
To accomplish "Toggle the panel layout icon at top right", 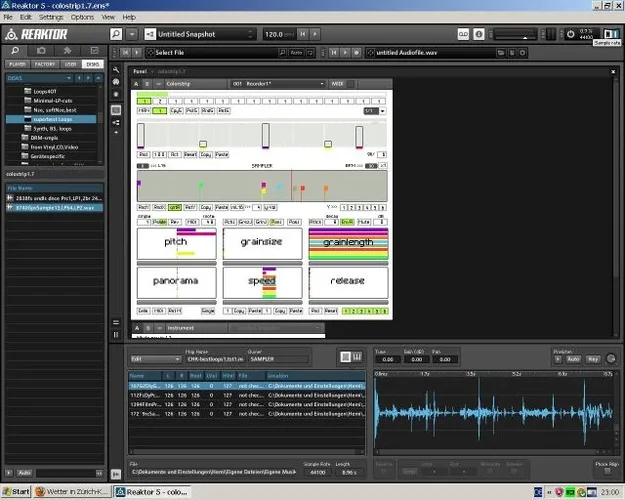I will tap(611, 33).
